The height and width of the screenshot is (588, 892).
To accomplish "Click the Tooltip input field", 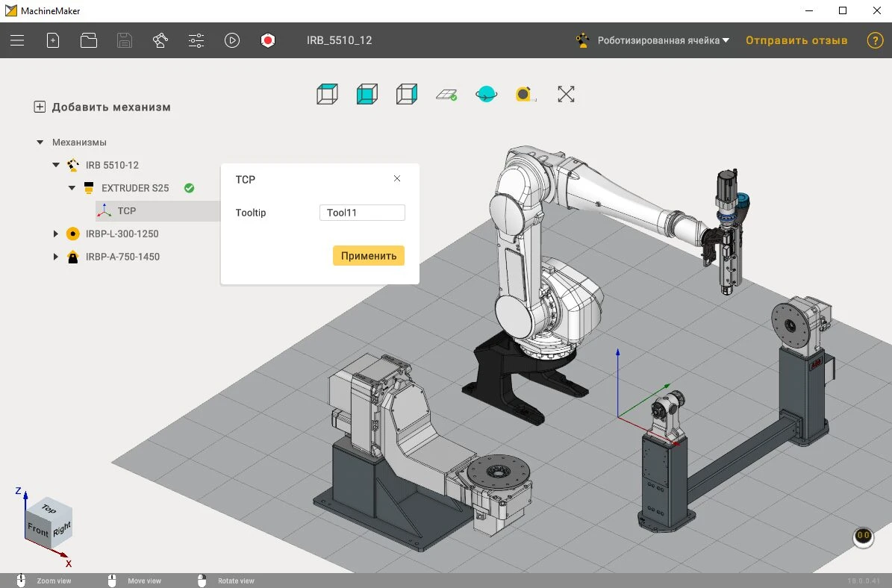I will pyautogui.click(x=362, y=213).
